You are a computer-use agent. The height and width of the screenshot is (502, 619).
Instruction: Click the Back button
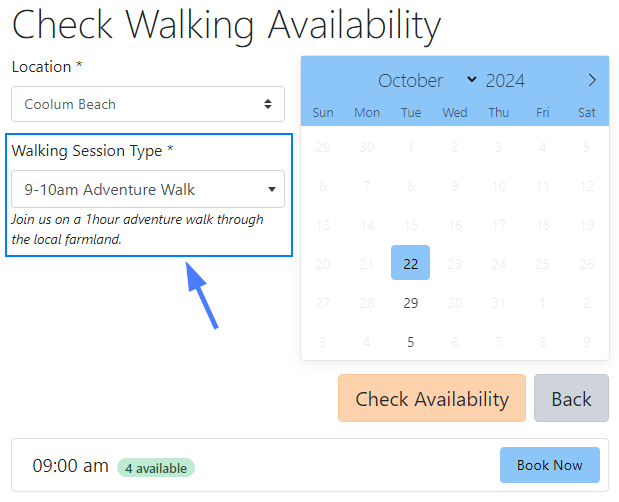(571, 399)
